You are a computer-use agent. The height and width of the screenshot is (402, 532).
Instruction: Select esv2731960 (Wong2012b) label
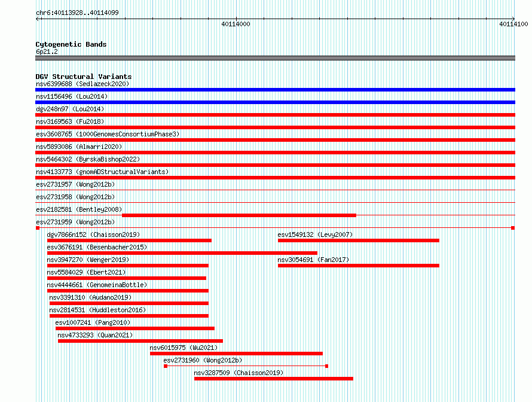(203, 360)
